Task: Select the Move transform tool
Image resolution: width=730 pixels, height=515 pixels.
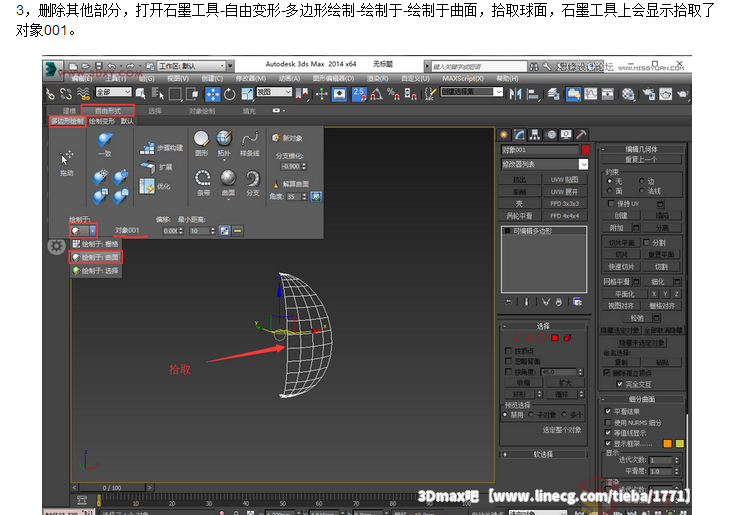Action: [x=212, y=95]
